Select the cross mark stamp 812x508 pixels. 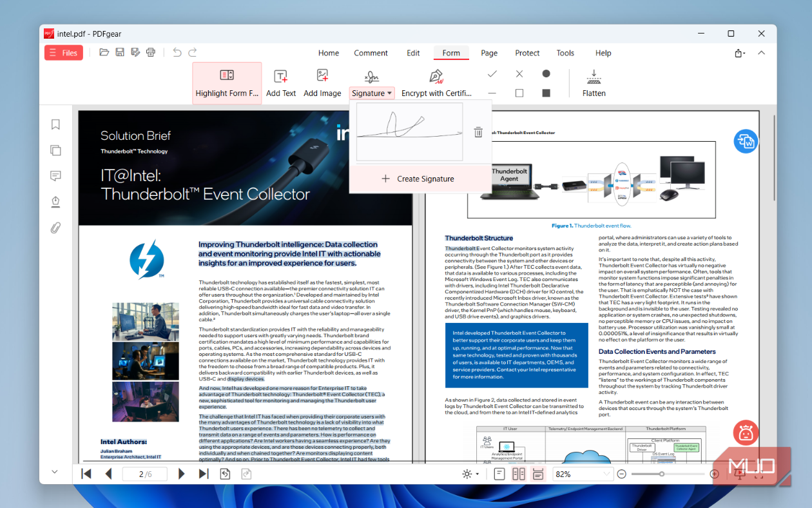(519, 74)
